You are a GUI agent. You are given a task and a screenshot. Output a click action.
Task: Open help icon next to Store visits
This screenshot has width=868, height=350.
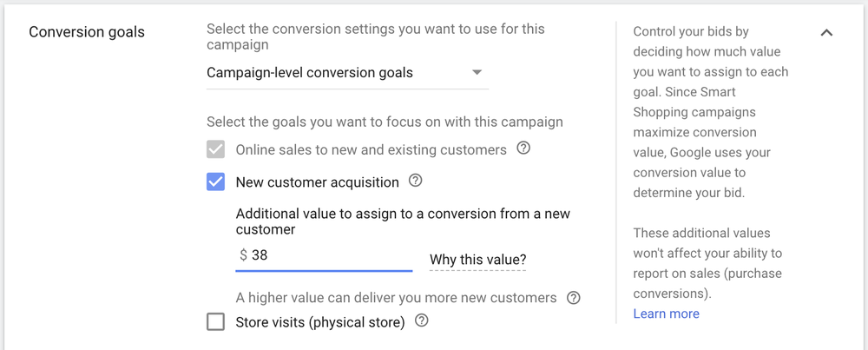pyautogui.click(x=422, y=321)
